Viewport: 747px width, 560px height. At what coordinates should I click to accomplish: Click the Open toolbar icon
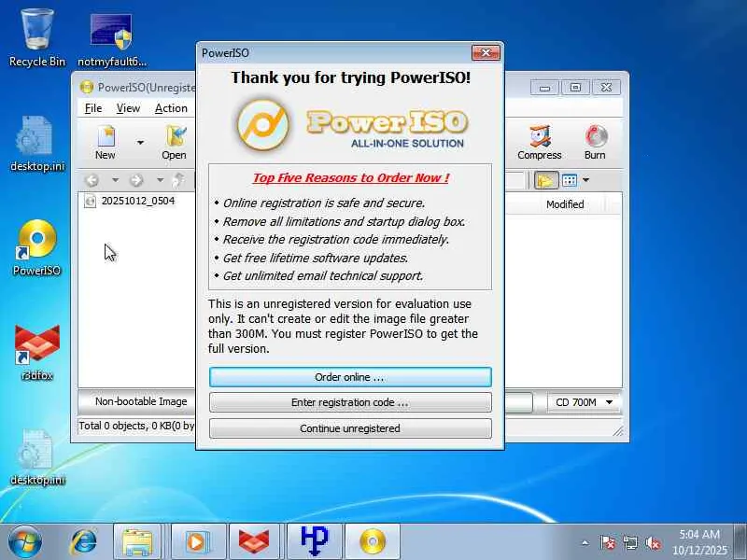(x=174, y=143)
